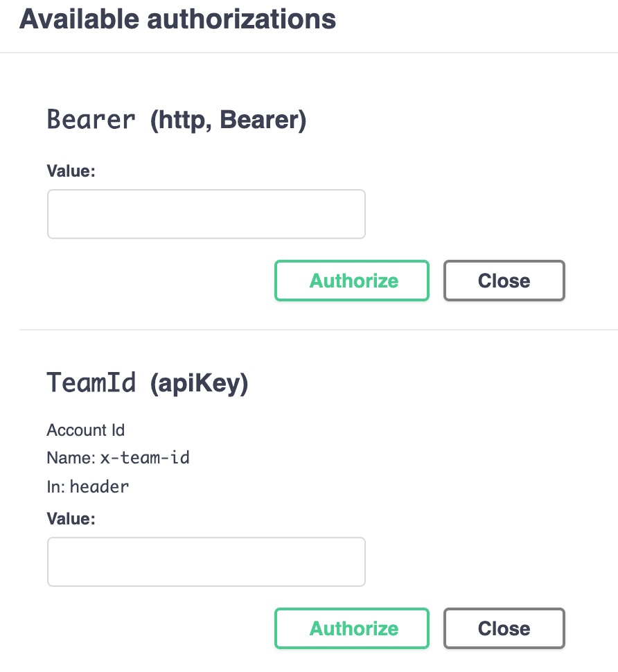This screenshot has height=672, width=618.
Task: Click the divider below Available authorizations title
Action: (x=309, y=53)
